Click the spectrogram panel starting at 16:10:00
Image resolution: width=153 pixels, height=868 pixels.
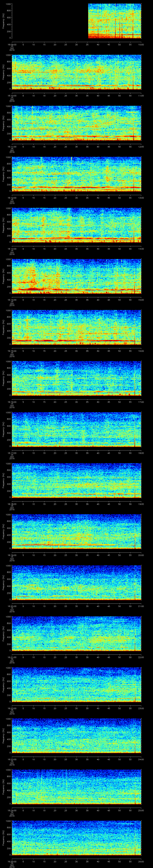(x=76, y=72)
